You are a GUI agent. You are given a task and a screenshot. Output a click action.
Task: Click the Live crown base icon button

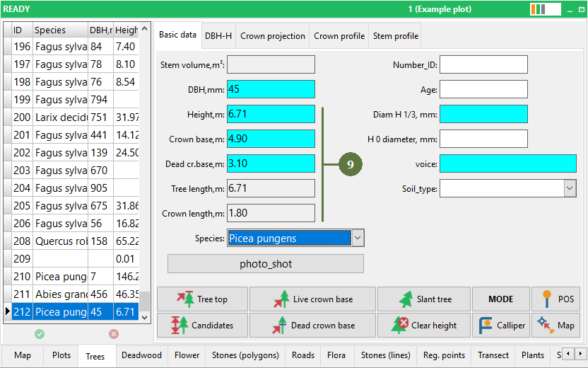pos(312,299)
